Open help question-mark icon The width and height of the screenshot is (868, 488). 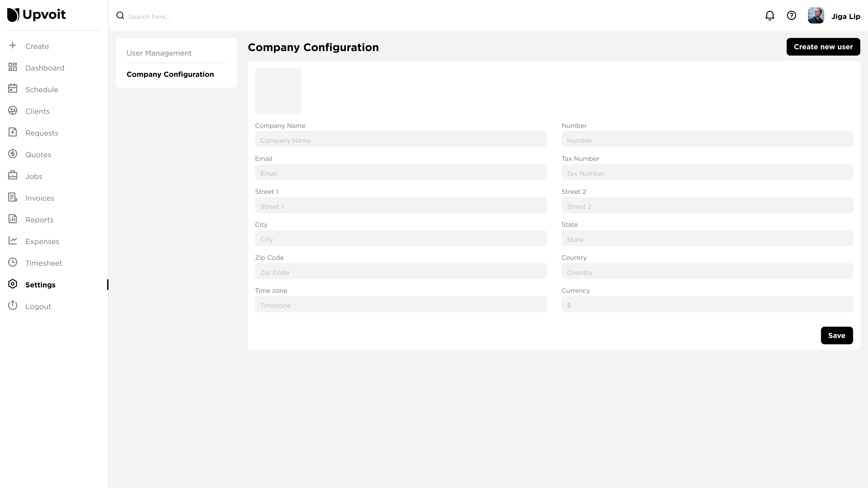(791, 16)
